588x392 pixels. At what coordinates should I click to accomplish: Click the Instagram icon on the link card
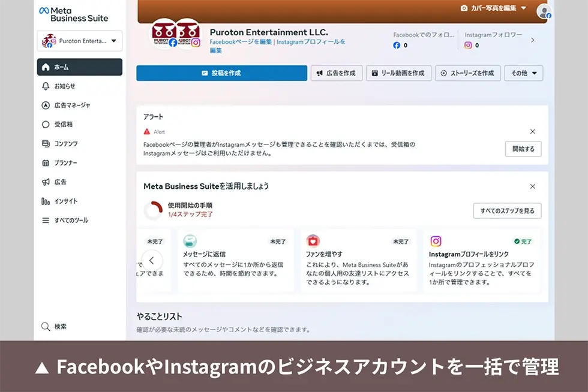coord(436,241)
